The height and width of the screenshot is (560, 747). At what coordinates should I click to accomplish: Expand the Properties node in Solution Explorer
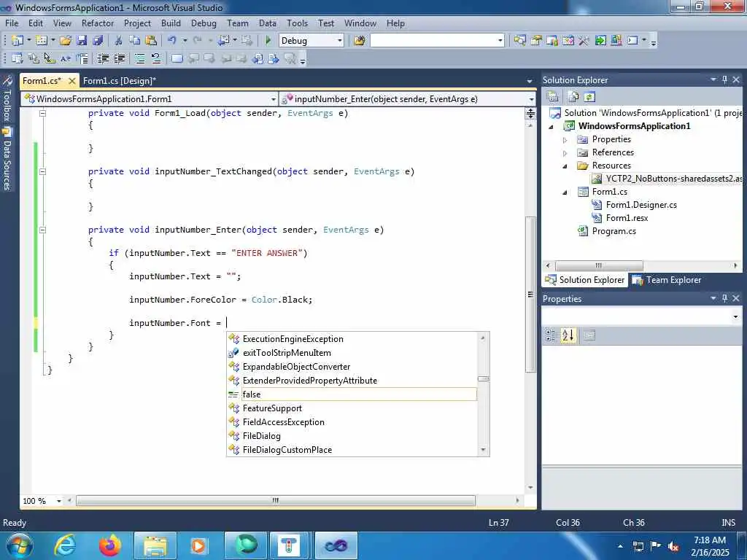tap(565, 140)
